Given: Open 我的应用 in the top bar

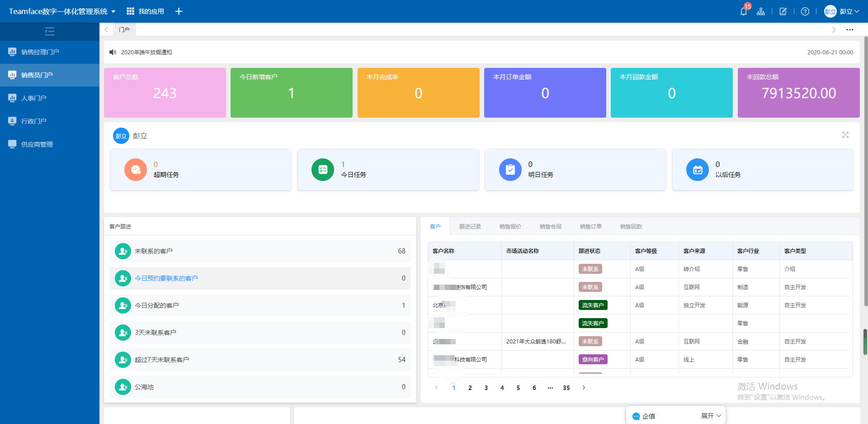Looking at the screenshot, I should [146, 11].
